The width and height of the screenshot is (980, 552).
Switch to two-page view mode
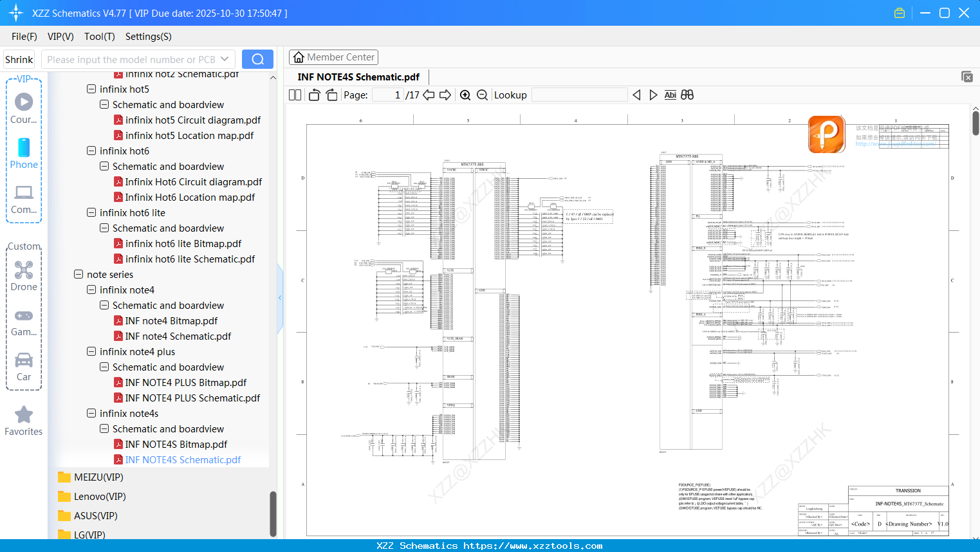pyautogui.click(x=294, y=94)
